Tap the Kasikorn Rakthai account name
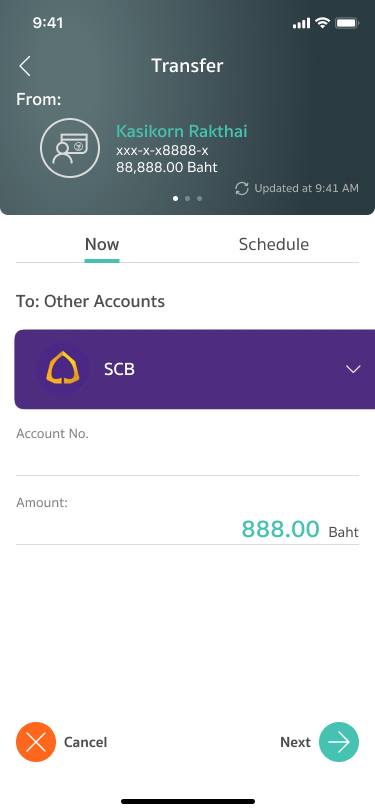375x812 pixels. click(x=182, y=132)
